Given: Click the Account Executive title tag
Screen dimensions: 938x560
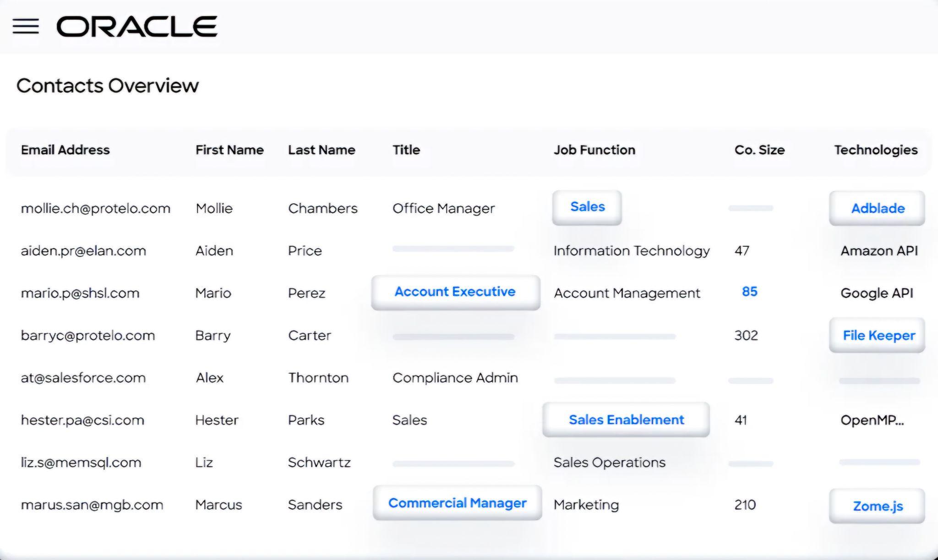Looking at the screenshot, I should 456,292.
